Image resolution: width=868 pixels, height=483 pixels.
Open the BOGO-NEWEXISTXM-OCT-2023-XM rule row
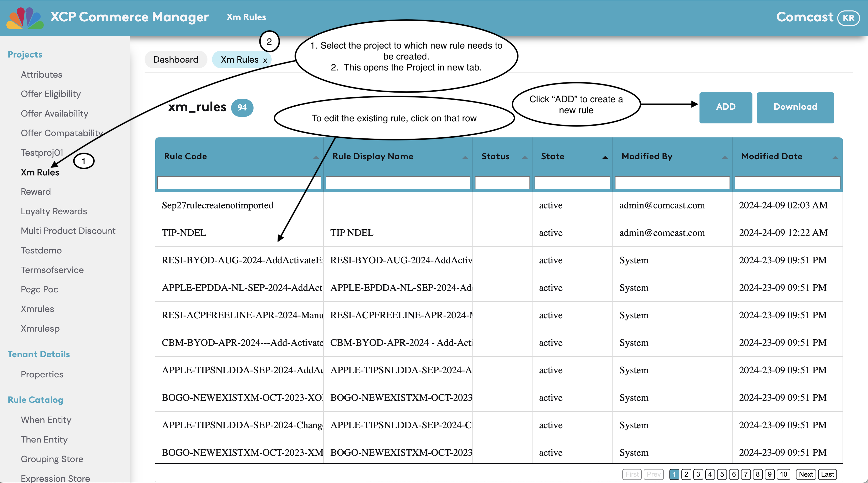click(x=499, y=451)
